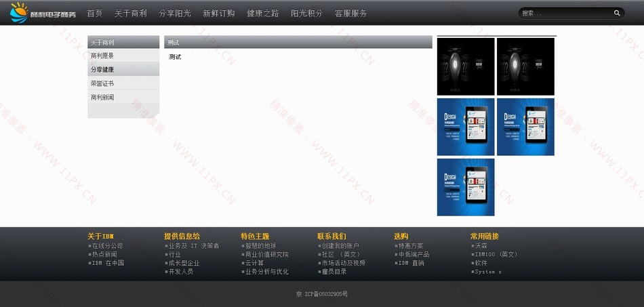
Task: Open 商利新闻 in the sidebar
Action: click(x=123, y=98)
